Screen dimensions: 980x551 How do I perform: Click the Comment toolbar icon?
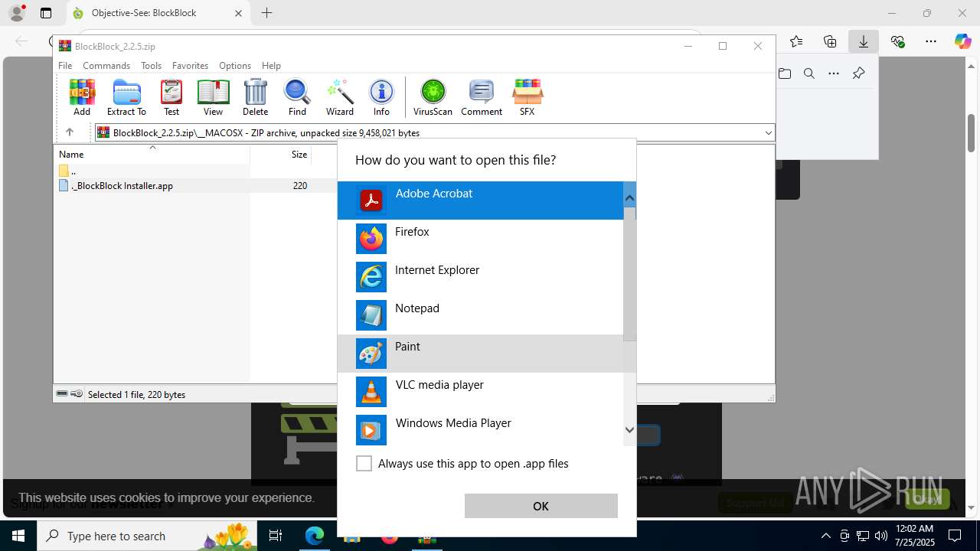[482, 97]
